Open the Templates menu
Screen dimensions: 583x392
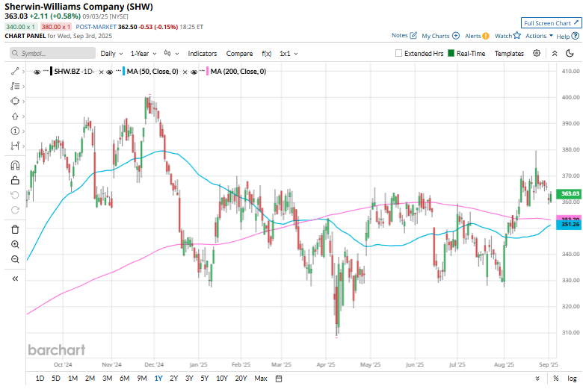[509, 54]
